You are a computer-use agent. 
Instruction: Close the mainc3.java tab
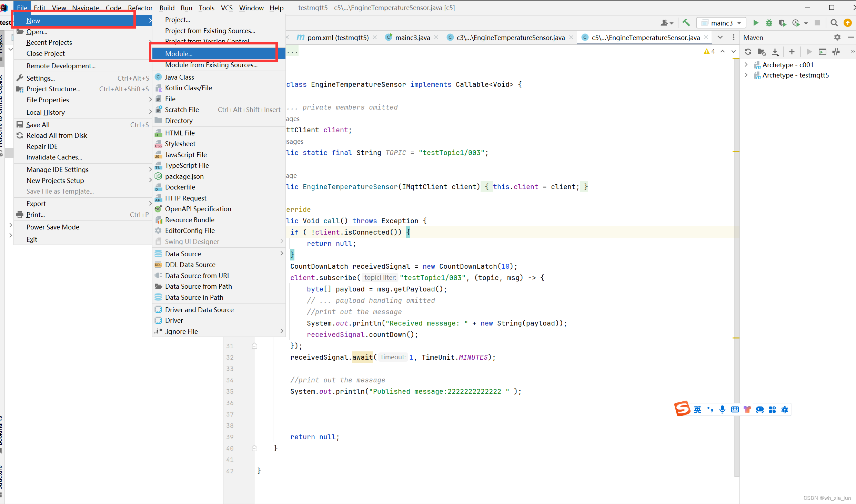coord(436,37)
